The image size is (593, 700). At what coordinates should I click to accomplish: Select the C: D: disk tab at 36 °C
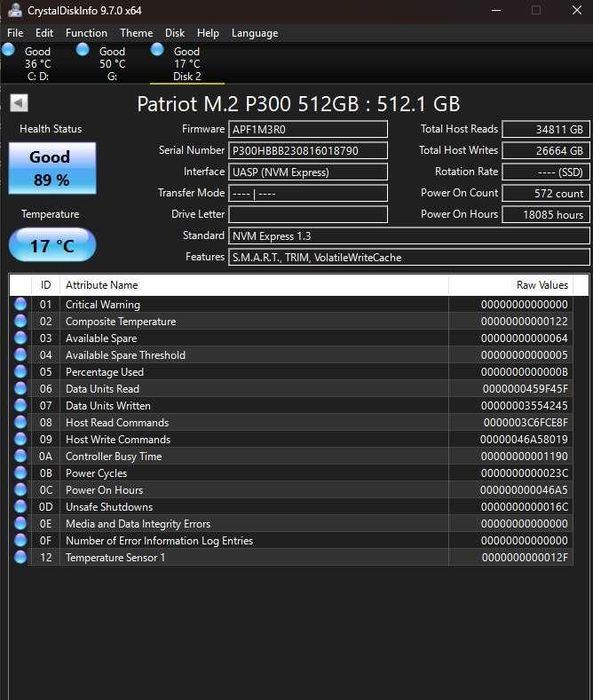tap(38, 63)
